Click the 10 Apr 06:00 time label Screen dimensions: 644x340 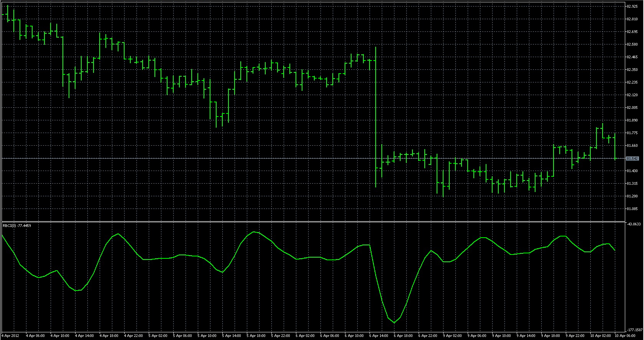click(625, 336)
